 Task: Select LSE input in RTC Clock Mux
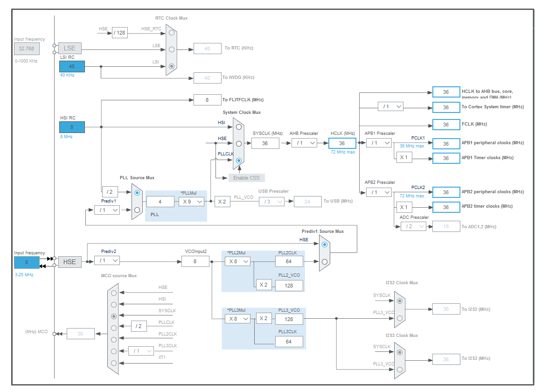click(171, 48)
